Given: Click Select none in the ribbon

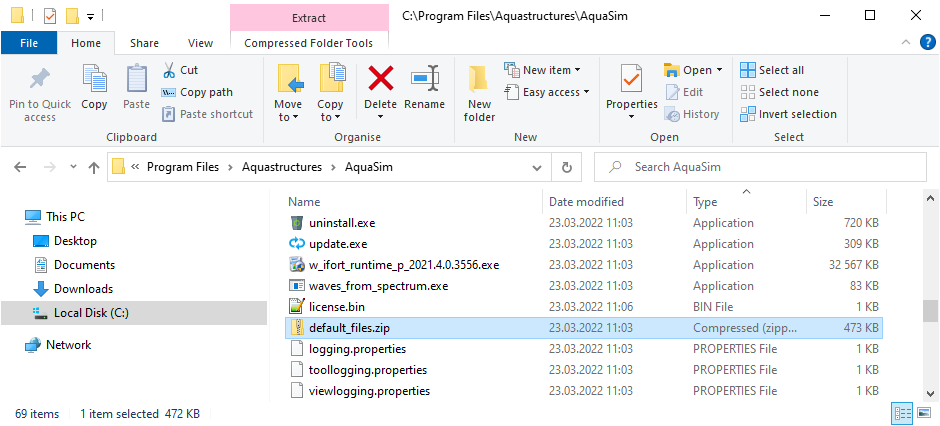Looking at the screenshot, I should point(779,92).
